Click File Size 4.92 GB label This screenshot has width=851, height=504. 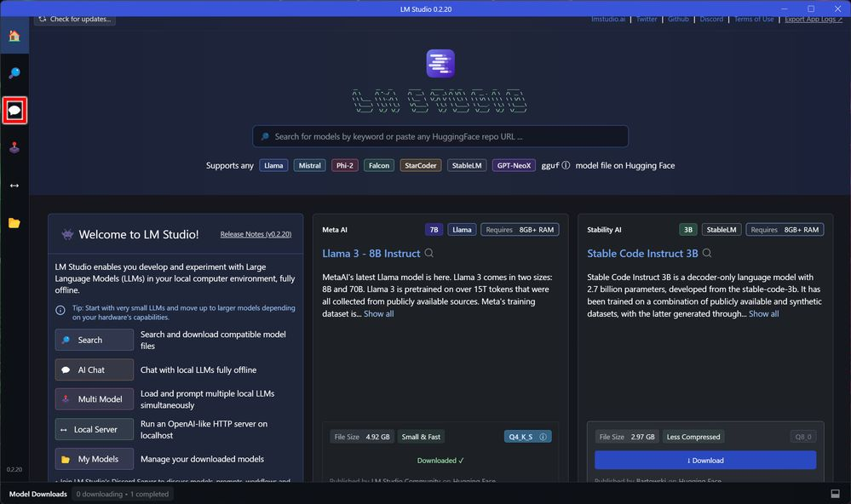tap(362, 437)
